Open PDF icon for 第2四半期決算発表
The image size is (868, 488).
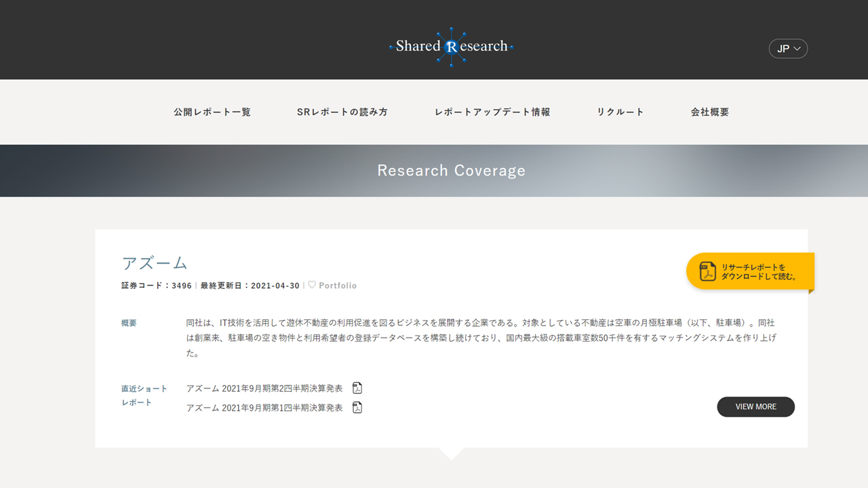[357, 388]
